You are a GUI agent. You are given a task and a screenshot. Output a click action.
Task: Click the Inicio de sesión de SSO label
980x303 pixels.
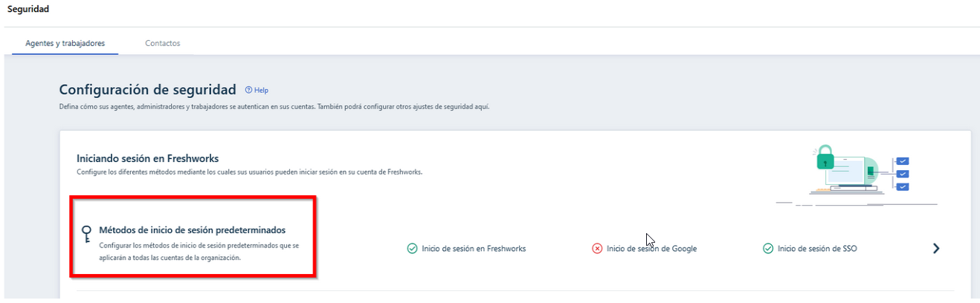817,249
